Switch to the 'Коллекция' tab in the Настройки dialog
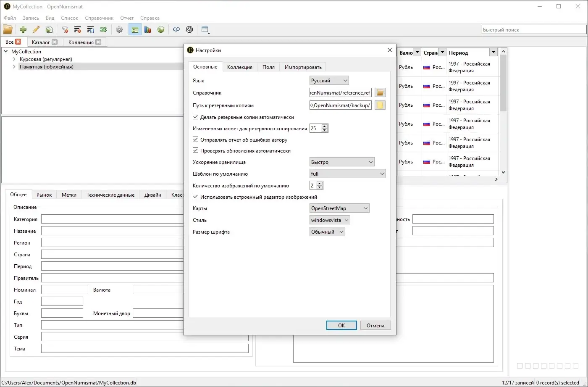 (240, 67)
